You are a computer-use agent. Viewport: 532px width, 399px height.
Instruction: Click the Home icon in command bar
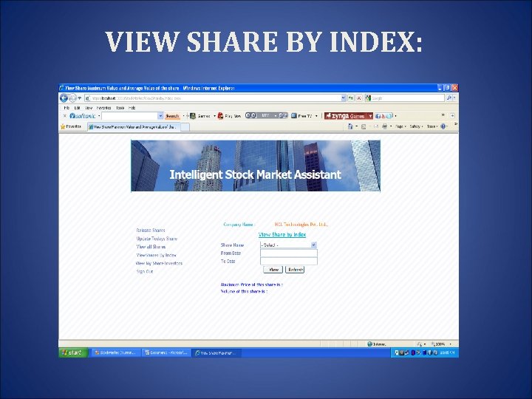pos(350,126)
